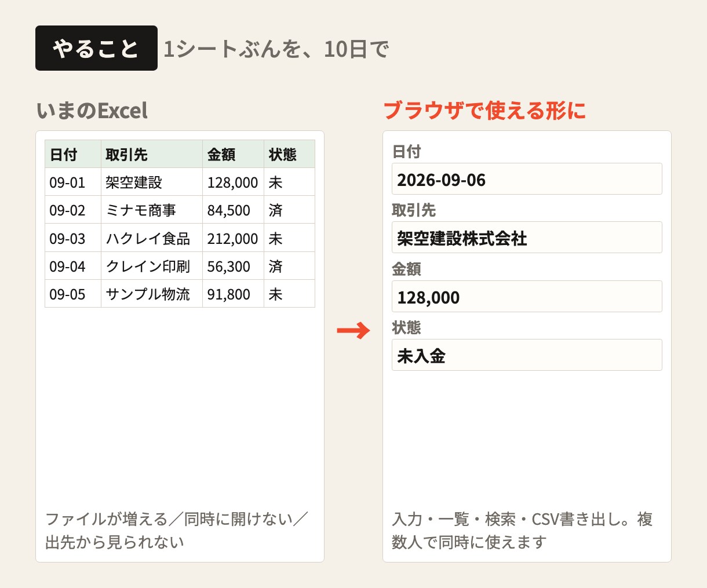This screenshot has width=707, height=588.
Task: Click the 状態 form label
Action: [406, 327]
